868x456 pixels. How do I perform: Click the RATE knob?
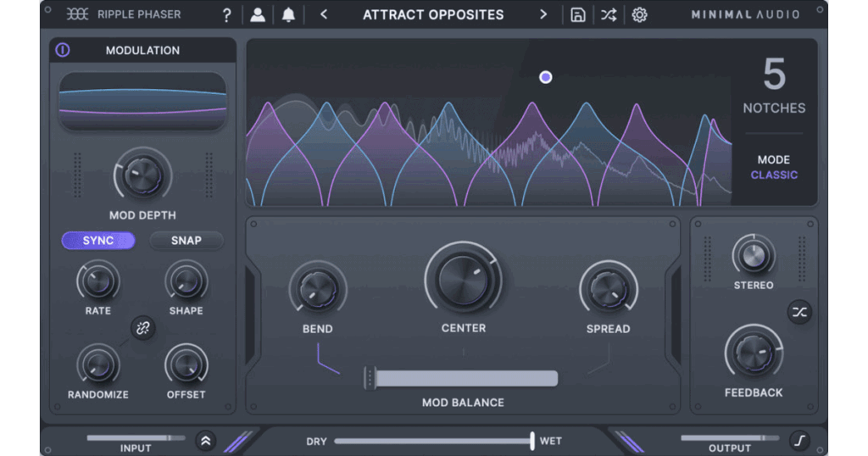98,281
